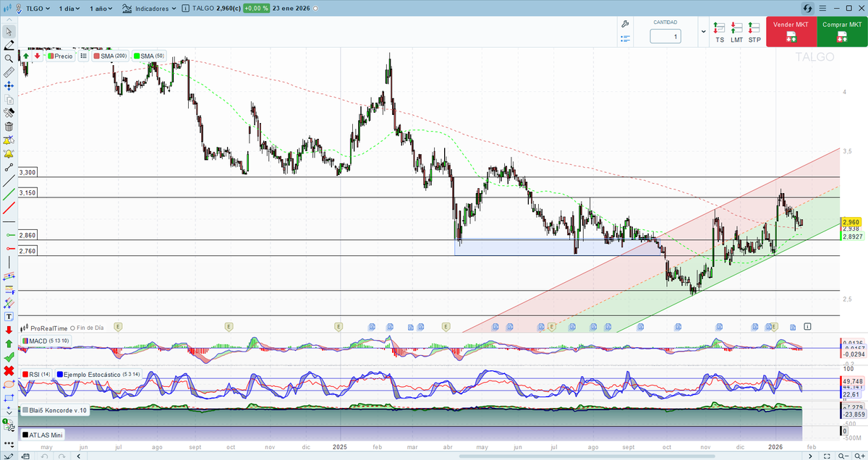Toggle SMA (200) indicator legend
This screenshot has width=868, height=460.
pyautogui.click(x=111, y=56)
